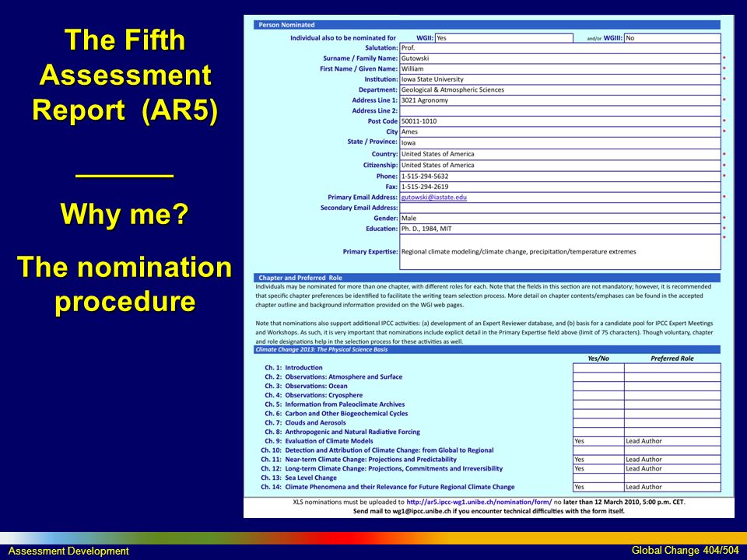Select the Institution field Iowa State University
This screenshot has width=747, height=560.
[559, 79]
